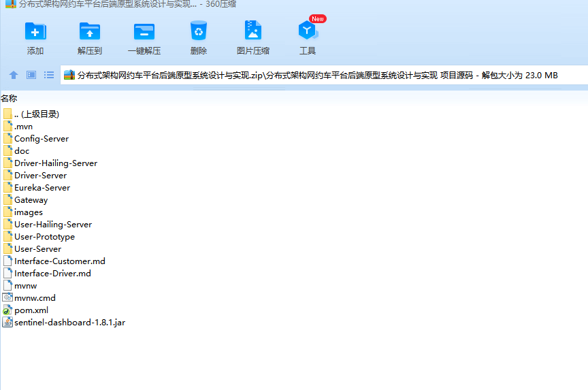Switch to the large icon view mode
This screenshot has height=390, width=588.
tap(31, 75)
